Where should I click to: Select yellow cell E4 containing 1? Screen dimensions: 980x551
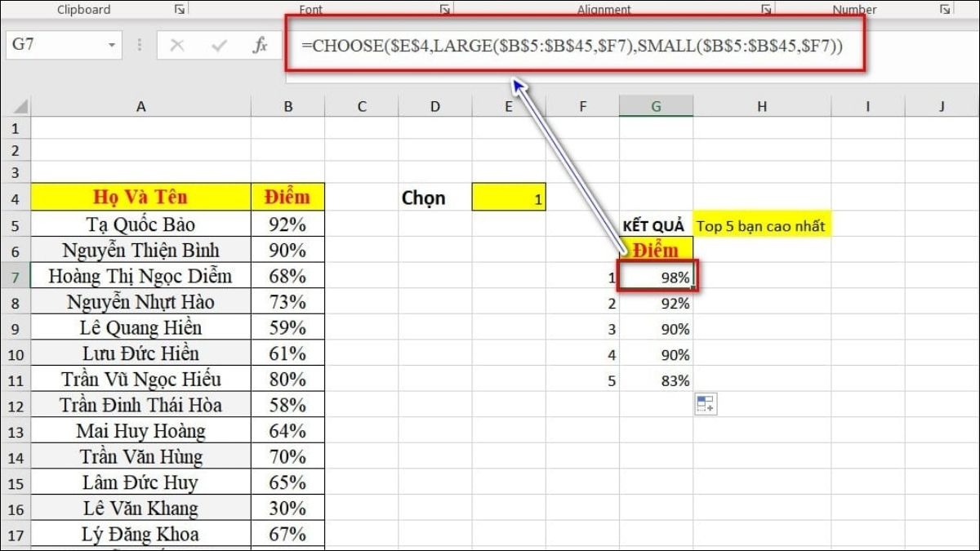[509, 198]
